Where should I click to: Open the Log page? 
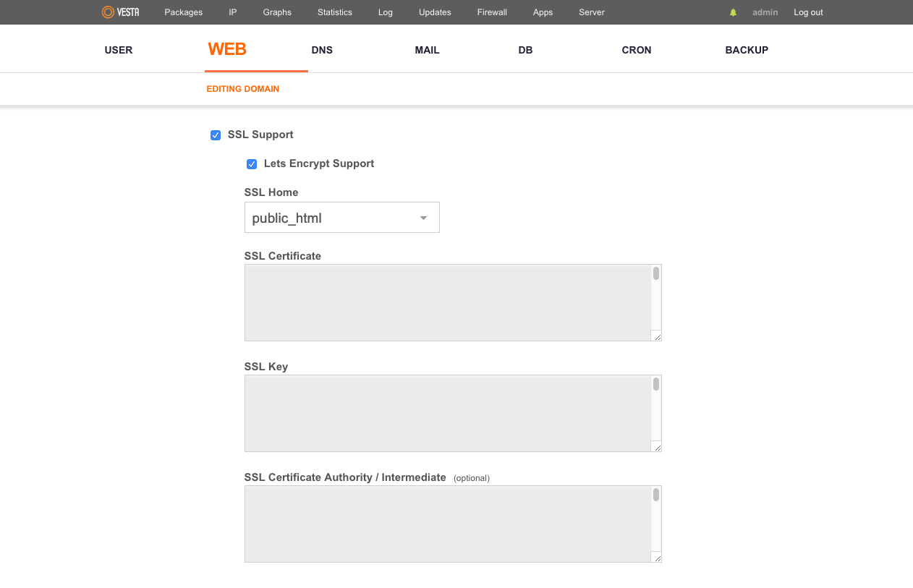(386, 12)
